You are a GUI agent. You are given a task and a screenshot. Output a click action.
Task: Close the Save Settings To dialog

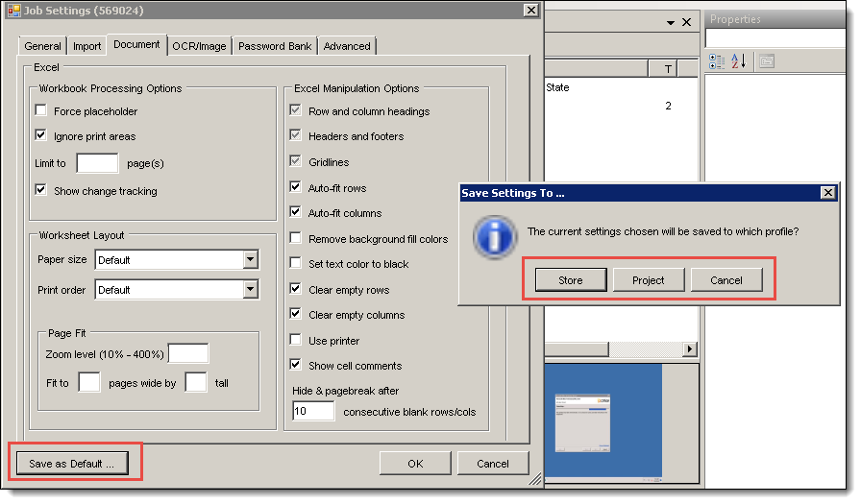tap(827, 193)
